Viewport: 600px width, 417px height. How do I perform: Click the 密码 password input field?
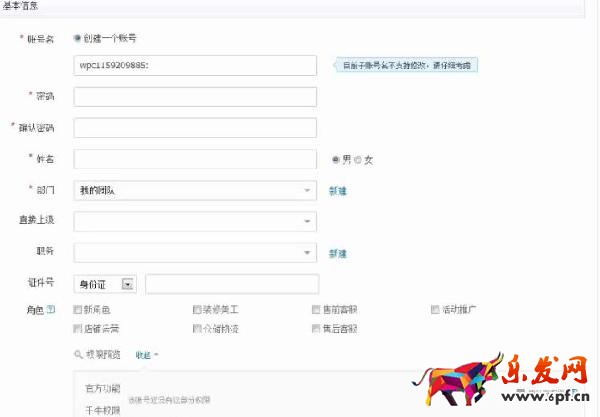[x=195, y=97]
